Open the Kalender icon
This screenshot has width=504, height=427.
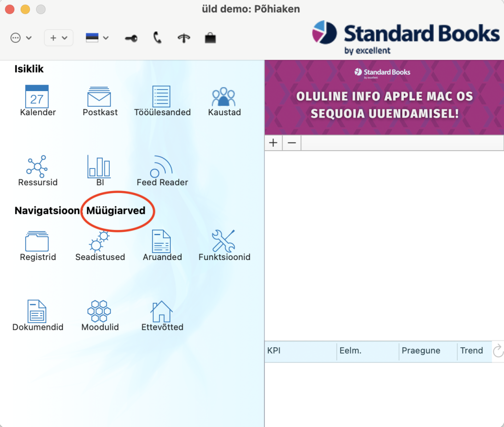point(37,97)
